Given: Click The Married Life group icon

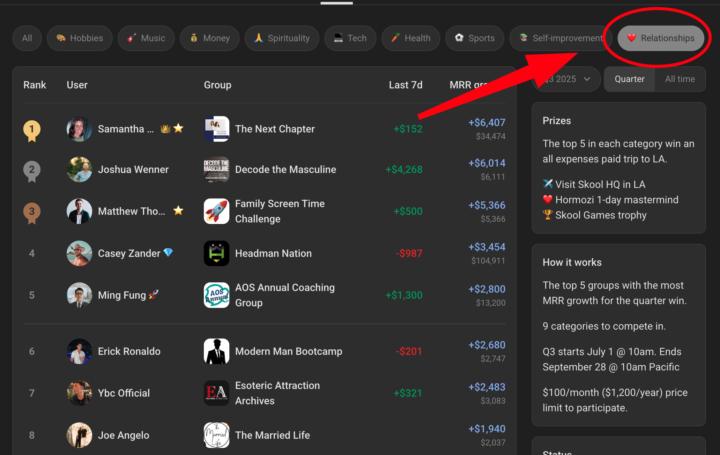Looking at the screenshot, I should click(216, 435).
